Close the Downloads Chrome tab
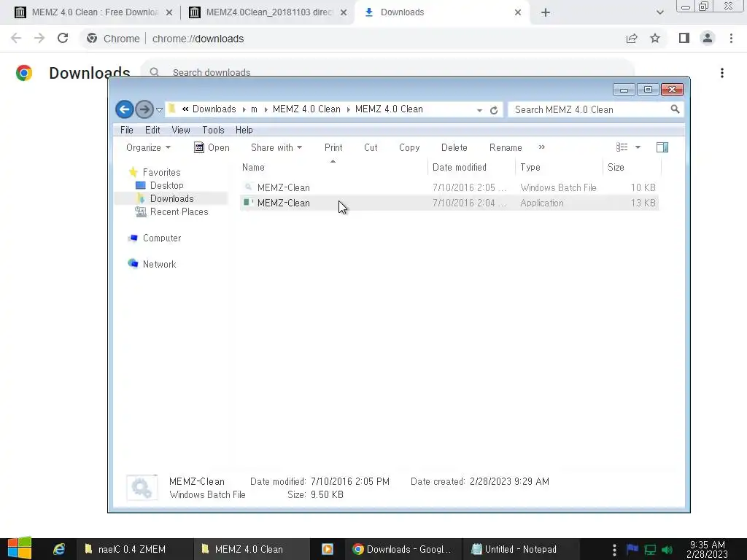747x560 pixels. tap(518, 12)
